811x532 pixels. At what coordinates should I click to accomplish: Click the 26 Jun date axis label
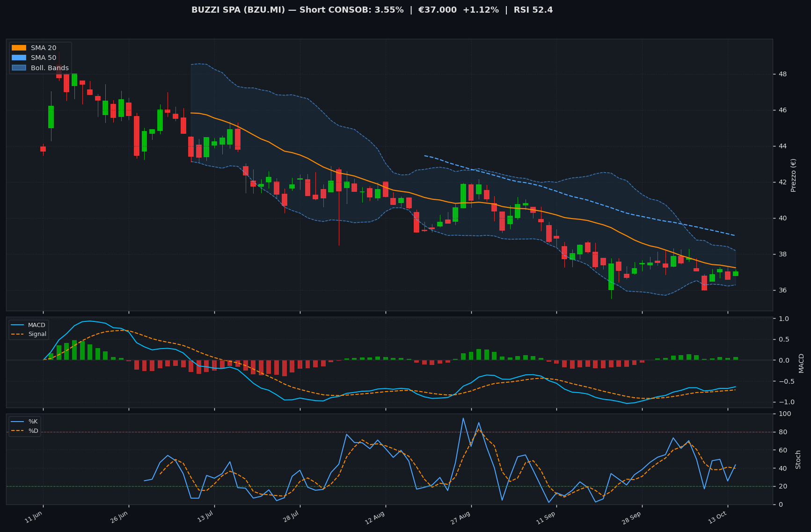pyautogui.click(x=120, y=517)
